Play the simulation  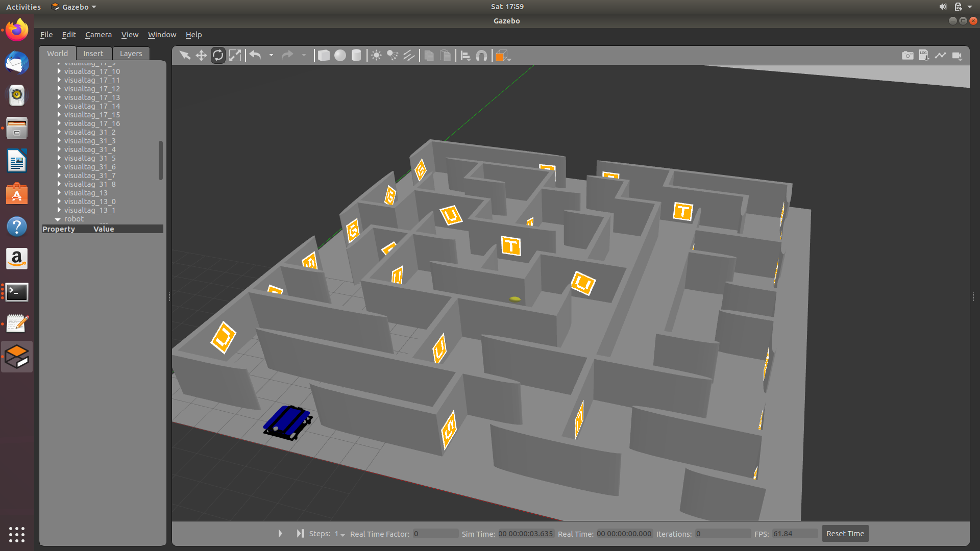[280, 534]
